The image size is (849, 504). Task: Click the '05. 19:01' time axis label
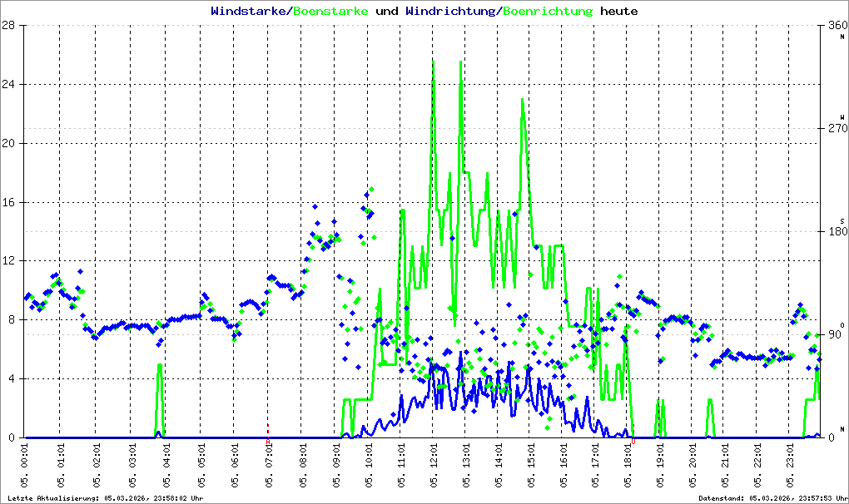[x=660, y=466]
